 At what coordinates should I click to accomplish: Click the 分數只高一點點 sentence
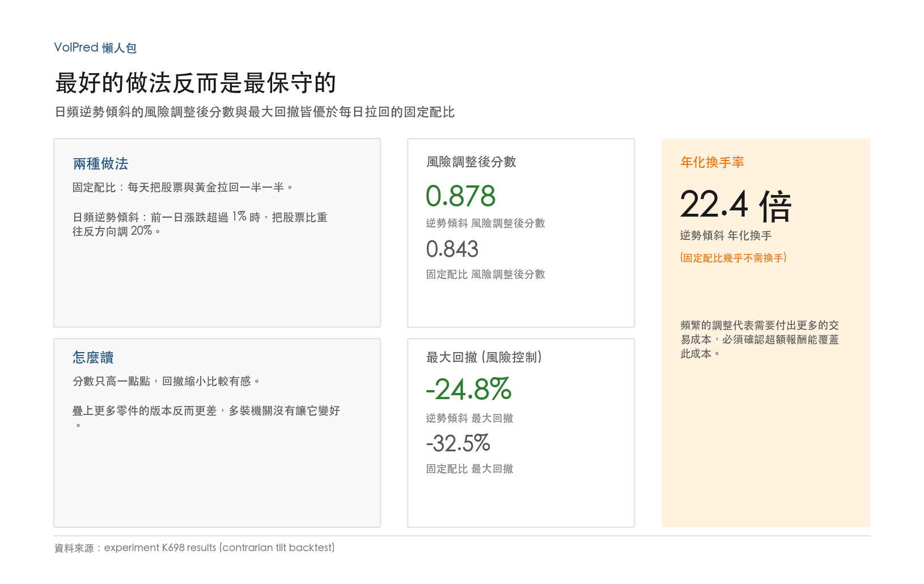167,381
